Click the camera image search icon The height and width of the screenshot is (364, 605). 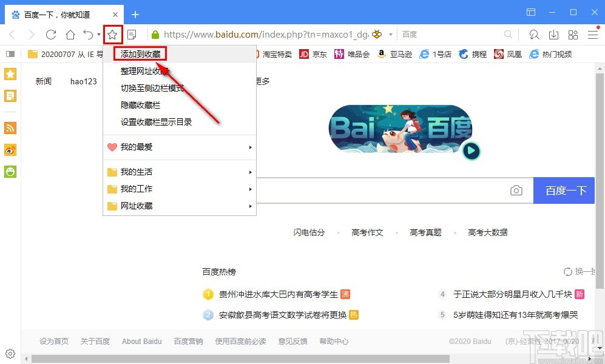click(x=516, y=190)
